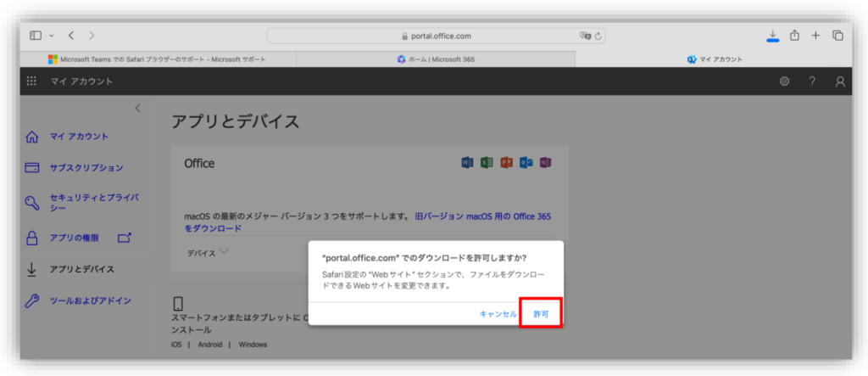Click the portal.office.com address bar
868x376 pixels.
(436, 36)
